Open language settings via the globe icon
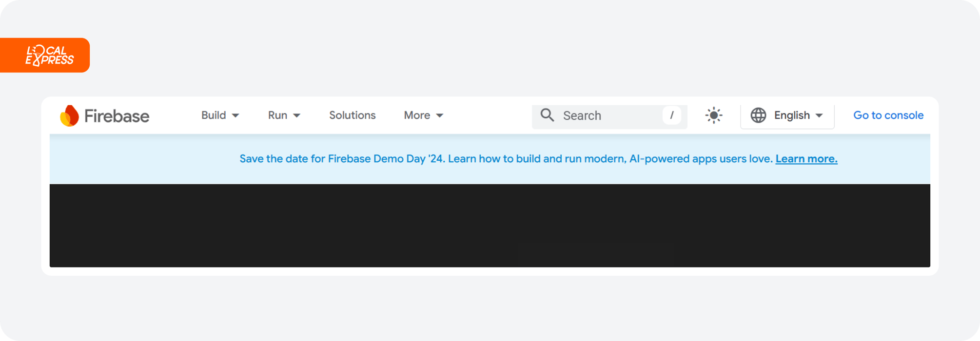The width and height of the screenshot is (980, 341). [x=759, y=115]
